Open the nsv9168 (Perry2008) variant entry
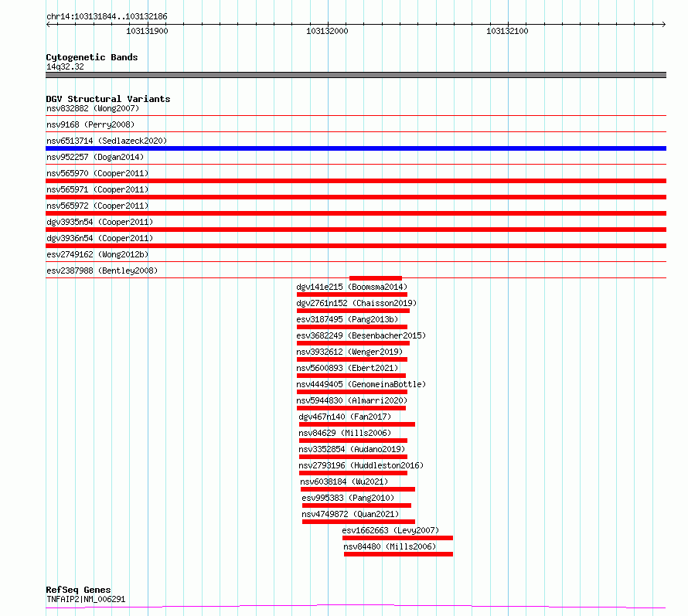This screenshot has height=616, width=688. [x=90, y=124]
